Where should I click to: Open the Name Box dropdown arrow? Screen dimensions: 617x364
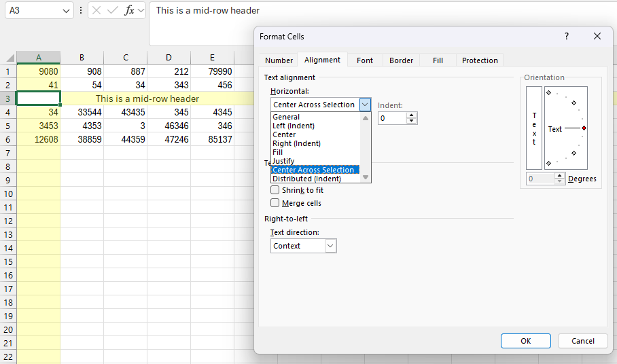(x=66, y=11)
